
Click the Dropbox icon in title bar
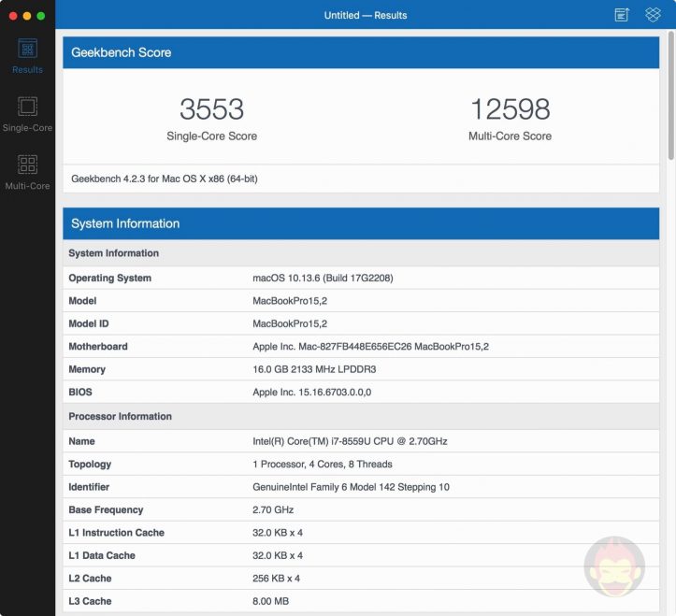click(653, 15)
